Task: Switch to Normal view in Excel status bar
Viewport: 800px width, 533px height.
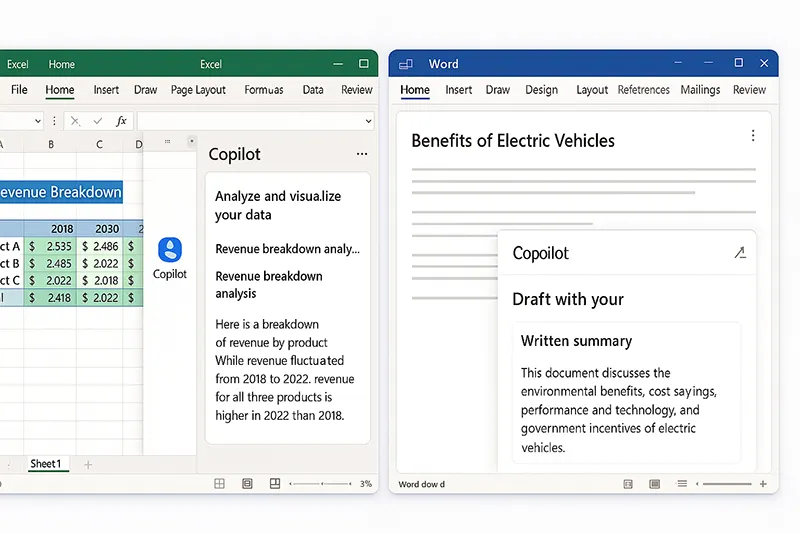Action: coord(220,484)
